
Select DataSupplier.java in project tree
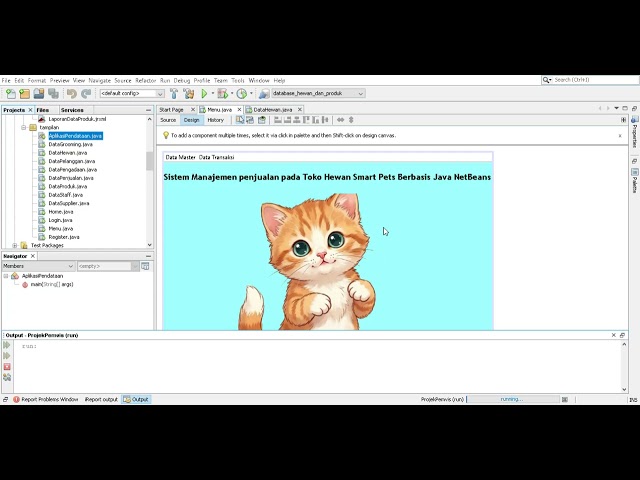tap(69, 203)
